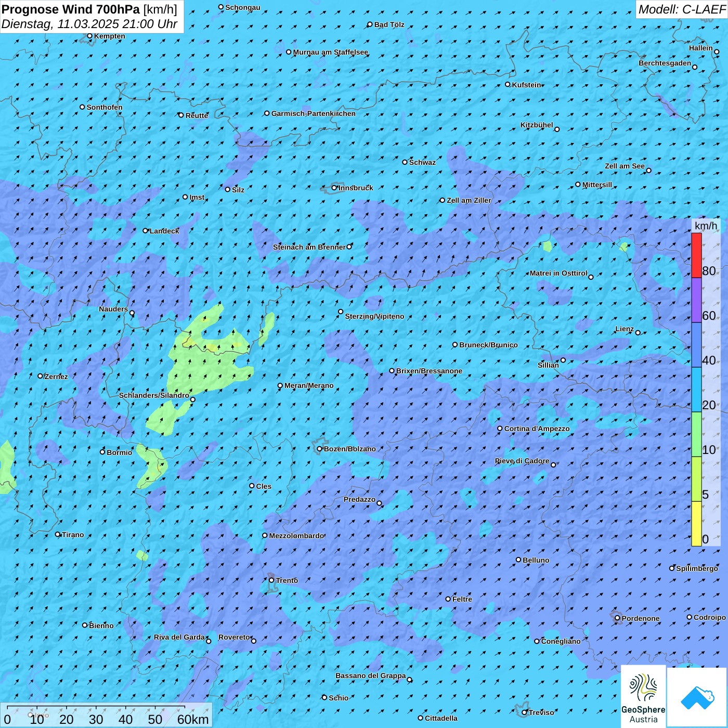Click the 'Codroipo' label

coord(709,617)
